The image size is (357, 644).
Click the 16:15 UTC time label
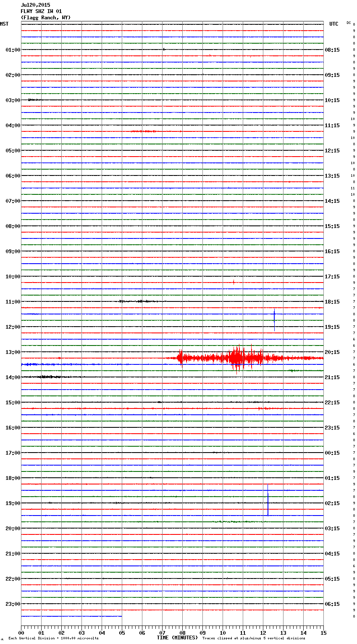pos(332,251)
